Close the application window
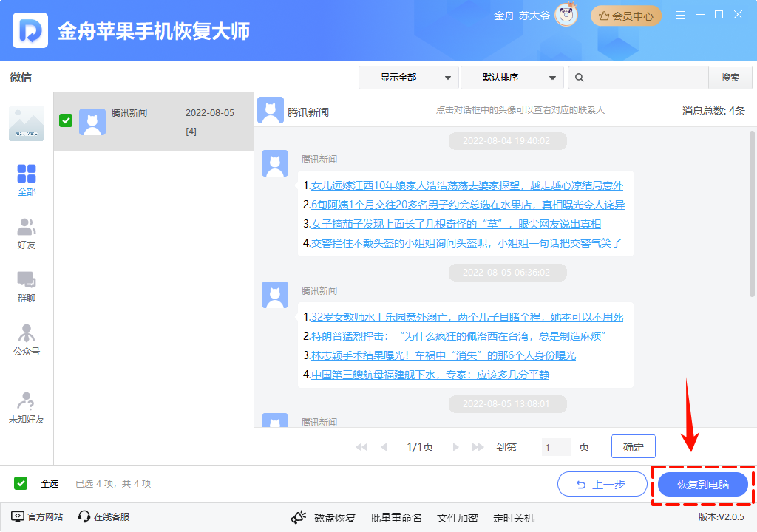The image size is (757, 532). coord(739,15)
